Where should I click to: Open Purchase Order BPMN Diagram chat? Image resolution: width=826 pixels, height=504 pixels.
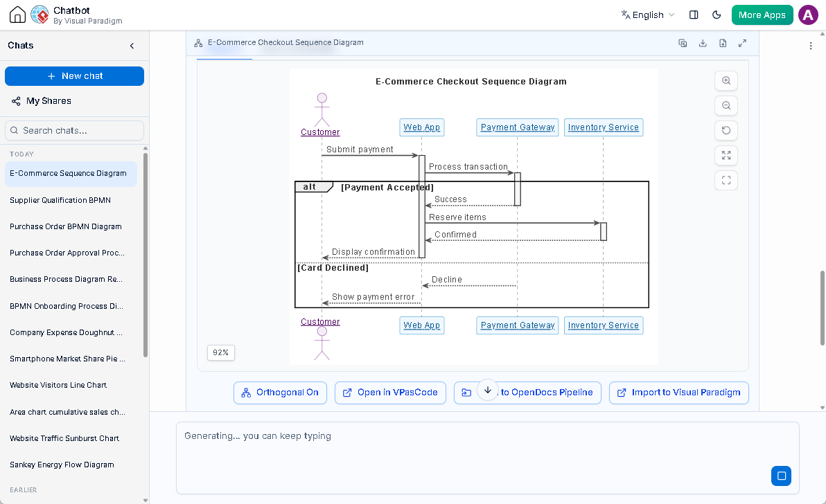click(x=71, y=226)
